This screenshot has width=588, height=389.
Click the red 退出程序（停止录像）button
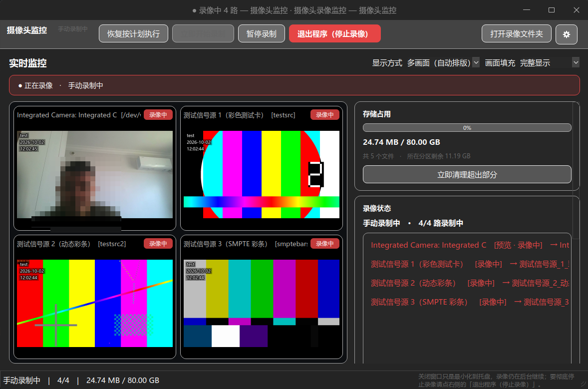coord(334,34)
